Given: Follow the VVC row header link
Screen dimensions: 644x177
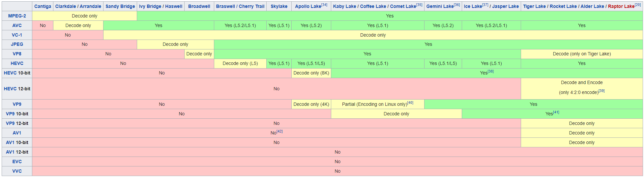Looking at the screenshot, I should pos(17,171).
